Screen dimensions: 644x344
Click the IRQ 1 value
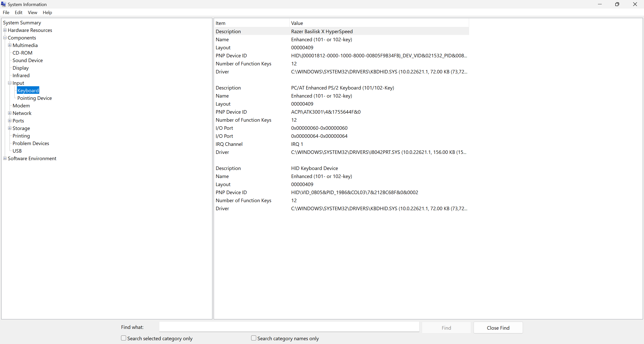[297, 144]
